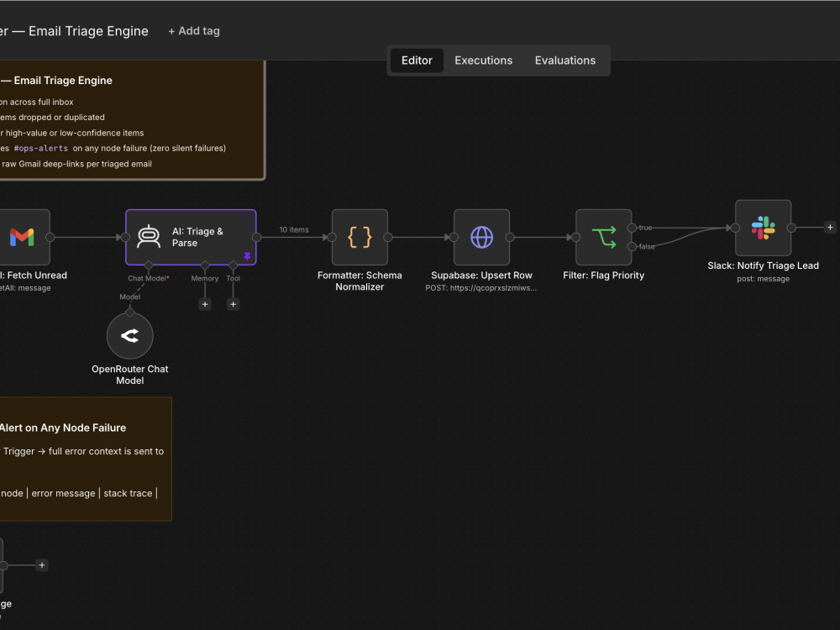Select the Supabase: Upsert Row HTTP node
This screenshot has height=630, width=840.
(x=481, y=238)
